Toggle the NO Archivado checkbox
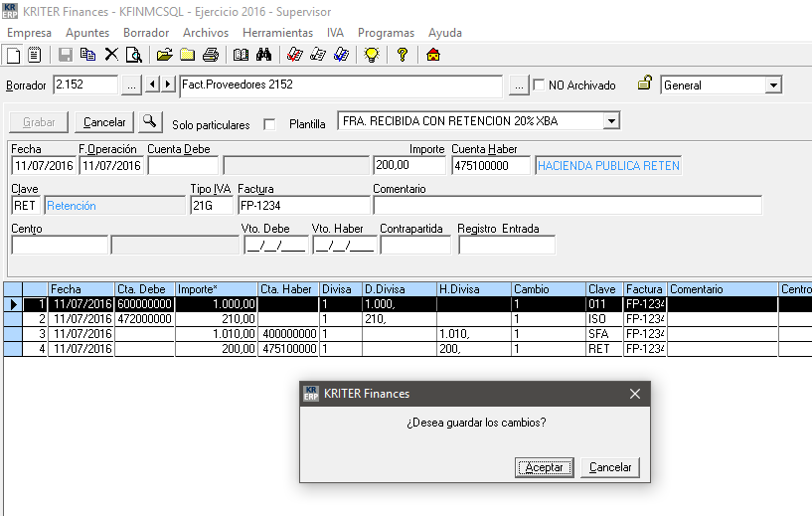Screen dimensions: 812x516 (x=539, y=85)
